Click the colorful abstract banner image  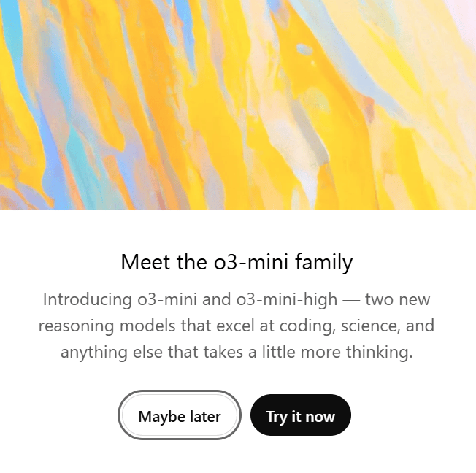tap(238, 105)
